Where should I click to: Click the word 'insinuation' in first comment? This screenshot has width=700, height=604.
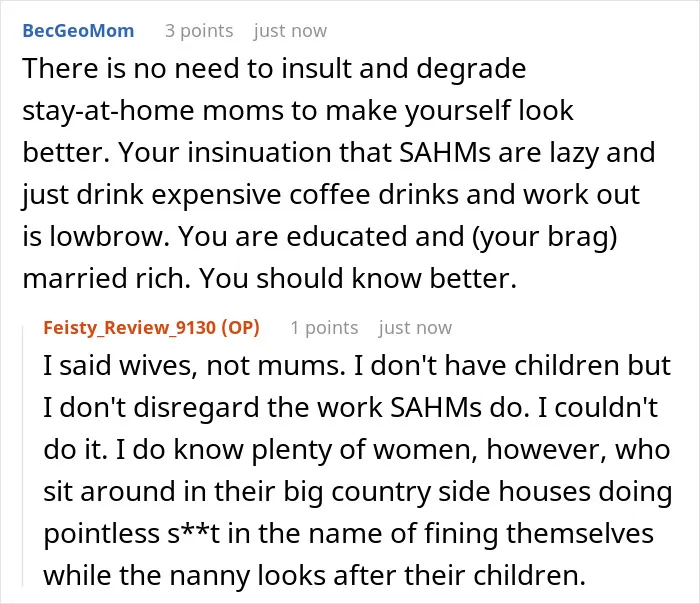(259, 152)
